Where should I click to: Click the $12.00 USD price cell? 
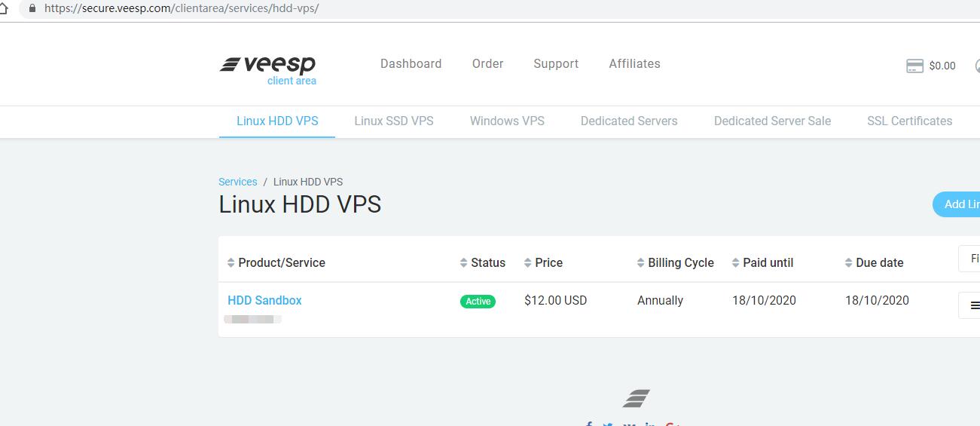556,300
